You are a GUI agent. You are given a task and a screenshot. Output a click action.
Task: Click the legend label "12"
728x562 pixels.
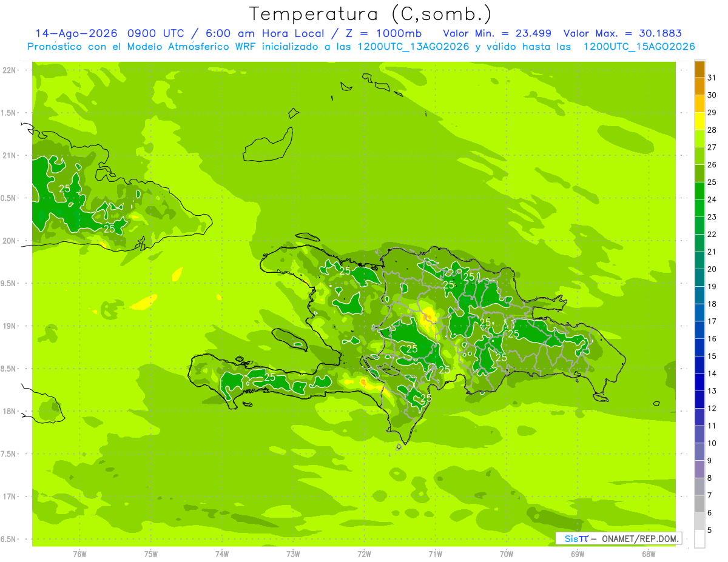coord(712,409)
